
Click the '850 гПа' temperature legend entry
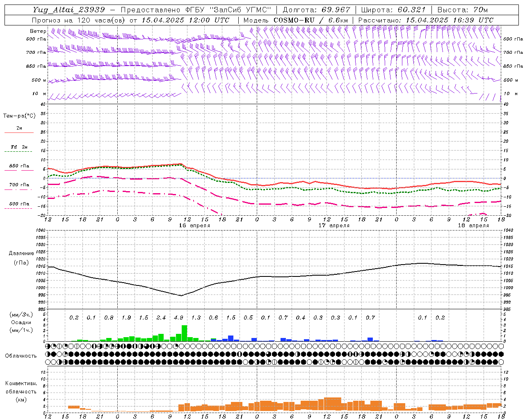19,166
